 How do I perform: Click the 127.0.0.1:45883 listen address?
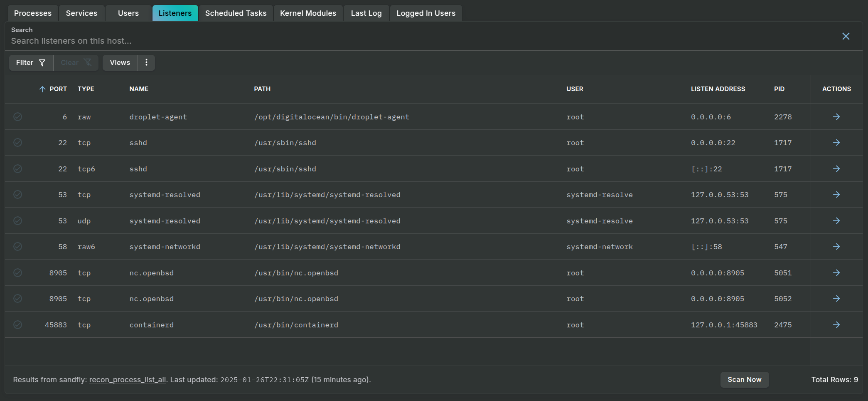[x=724, y=325]
